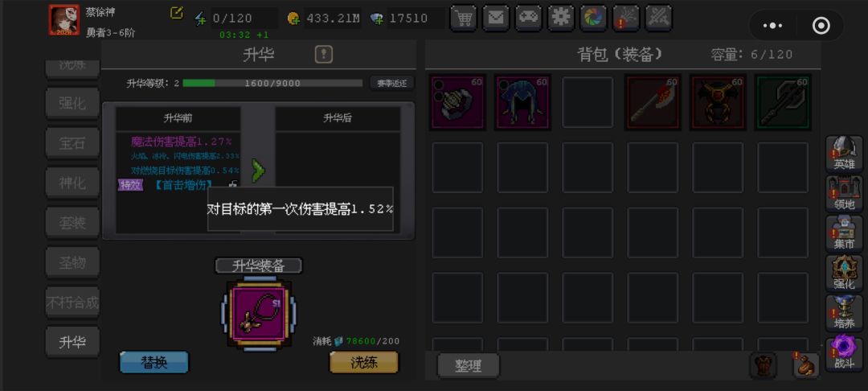This screenshot has width=868, height=391.
Task: Open the mail envelope icon
Action: [x=496, y=19]
